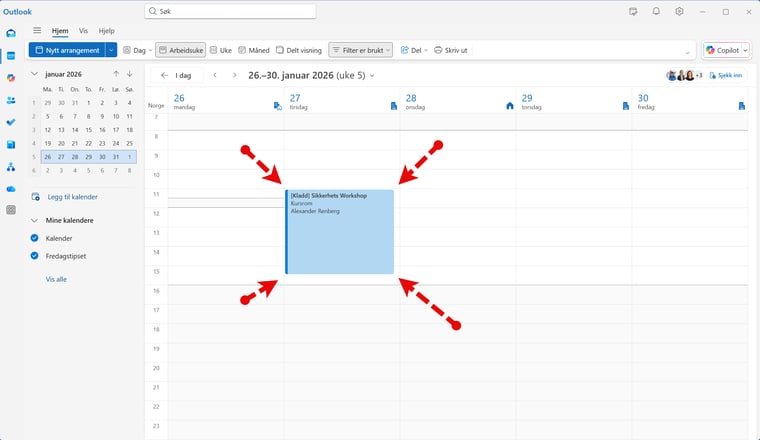Open Dag view options dropdown arrow
The height and width of the screenshot is (440, 760).
point(150,50)
